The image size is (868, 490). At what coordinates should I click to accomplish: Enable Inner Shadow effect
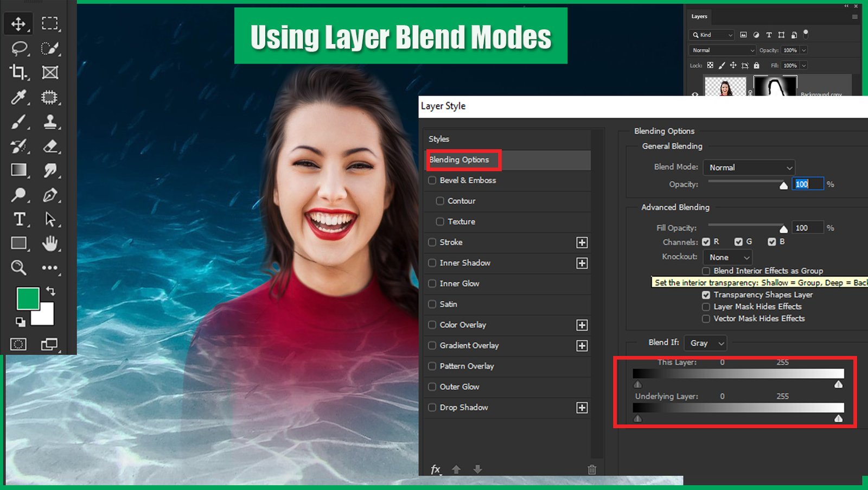tap(432, 263)
